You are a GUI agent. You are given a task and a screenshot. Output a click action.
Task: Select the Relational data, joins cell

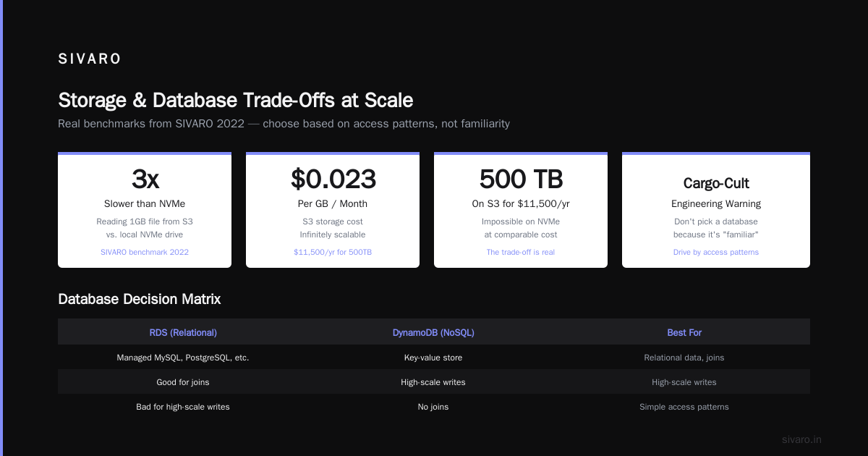tap(684, 358)
